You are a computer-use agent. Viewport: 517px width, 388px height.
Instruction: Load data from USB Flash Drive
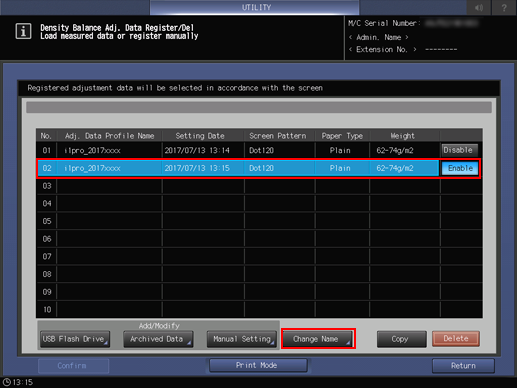(x=75, y=339)
